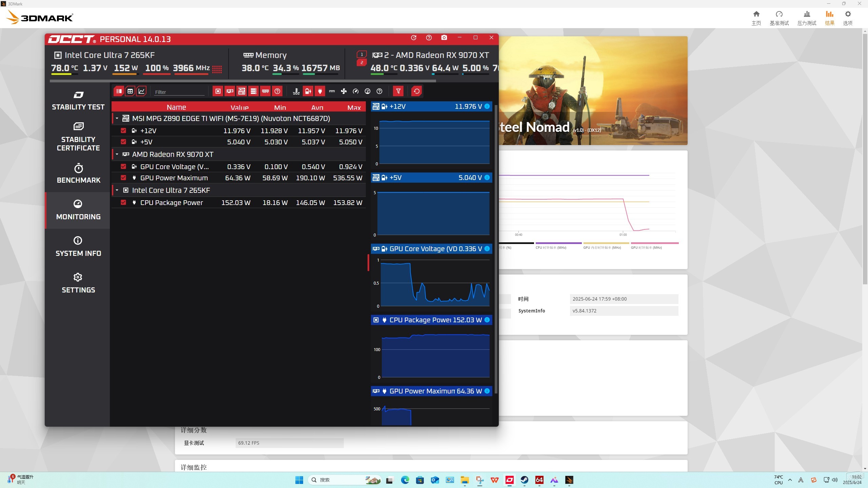Open 3DMark 压力测试 stress test tab
The width and height of the screenshot is (868, 488).
[x=807, y=18]
